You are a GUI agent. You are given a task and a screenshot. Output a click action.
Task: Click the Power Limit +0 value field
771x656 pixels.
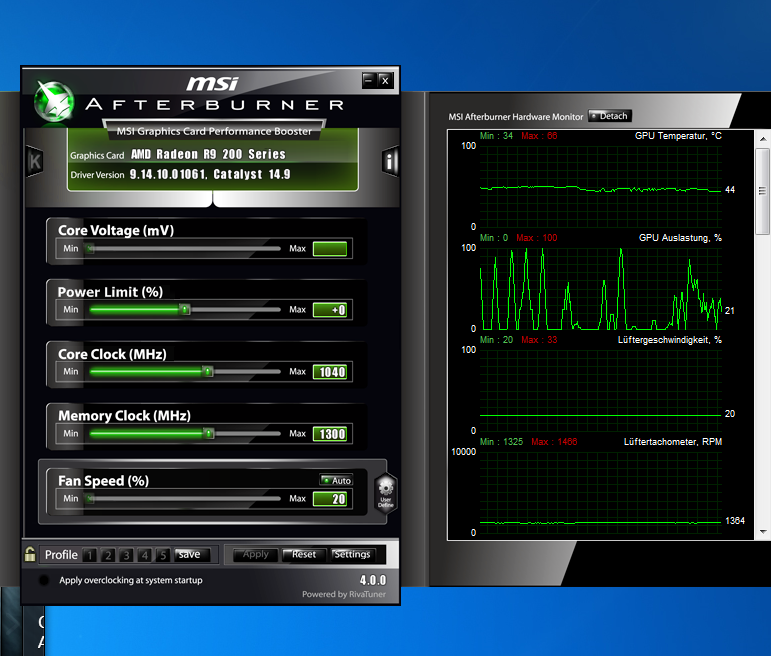330,310
